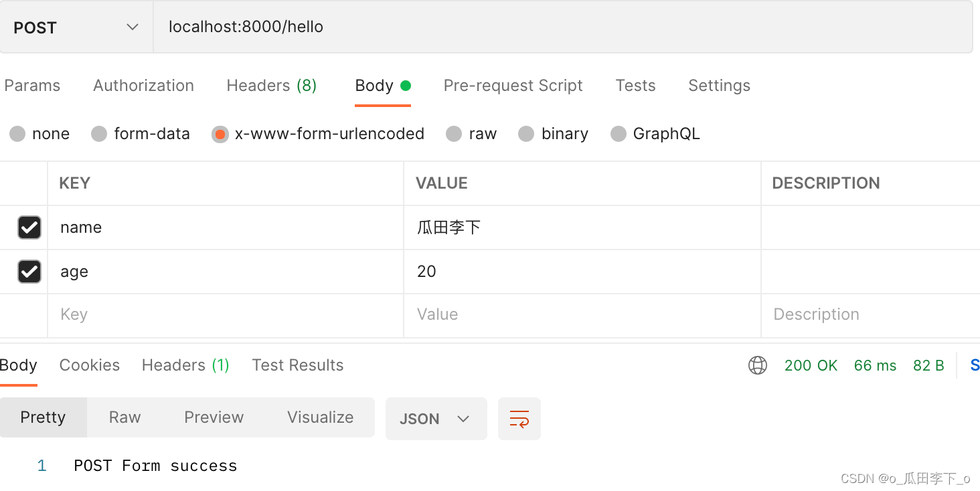This screenshot has height=491, width=980.
Task: Show the response Cookies tab
Action: [x=90, y=365]
